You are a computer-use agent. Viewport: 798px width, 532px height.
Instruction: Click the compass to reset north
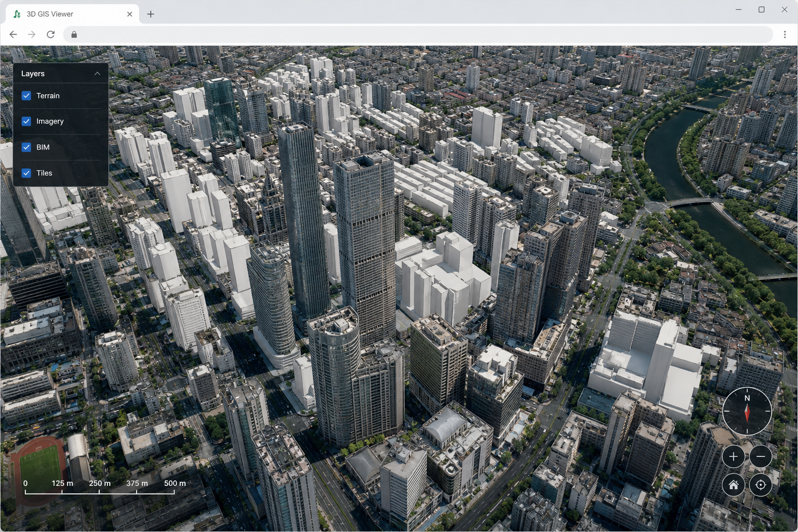(x=747, y=411)
